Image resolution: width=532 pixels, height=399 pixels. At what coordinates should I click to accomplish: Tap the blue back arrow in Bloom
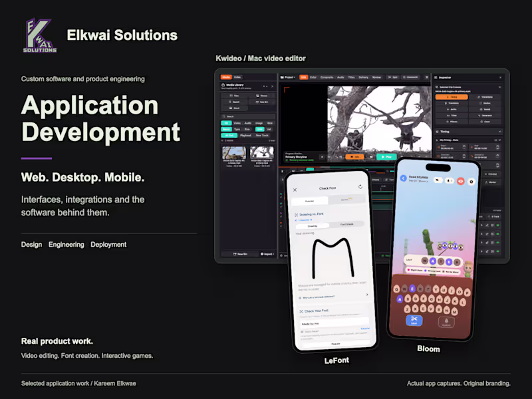pyautogui.click(x=403, y=178)
